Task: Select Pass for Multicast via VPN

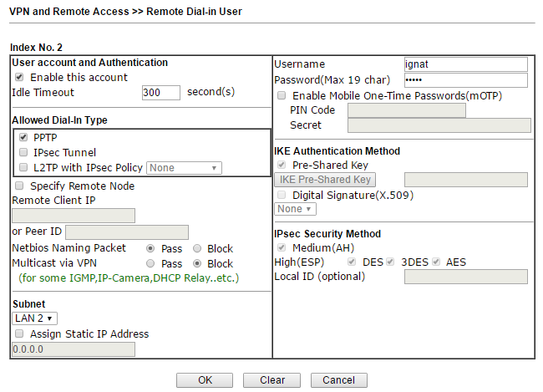Action: pyautogui.click(x=151, y=263)
